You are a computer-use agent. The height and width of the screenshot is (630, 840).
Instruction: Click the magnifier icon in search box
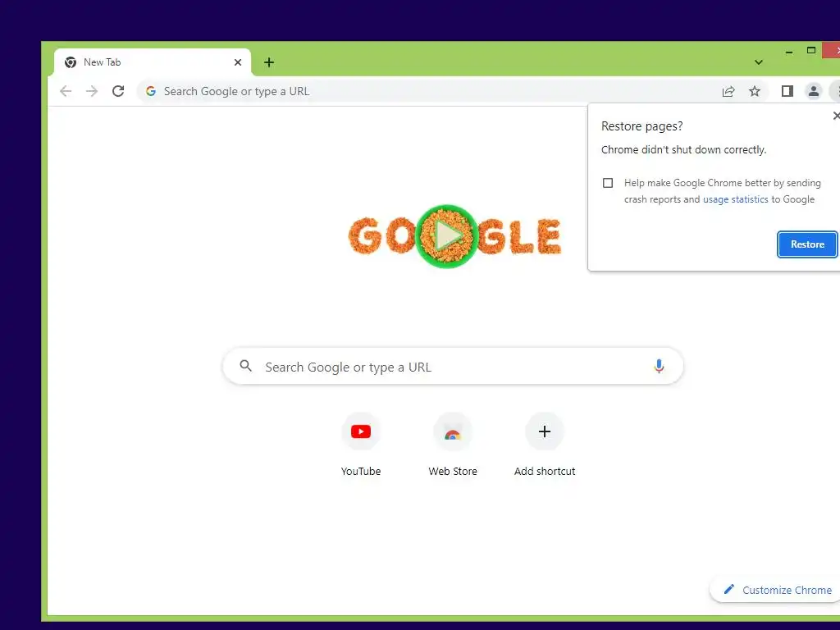[245, 366]
